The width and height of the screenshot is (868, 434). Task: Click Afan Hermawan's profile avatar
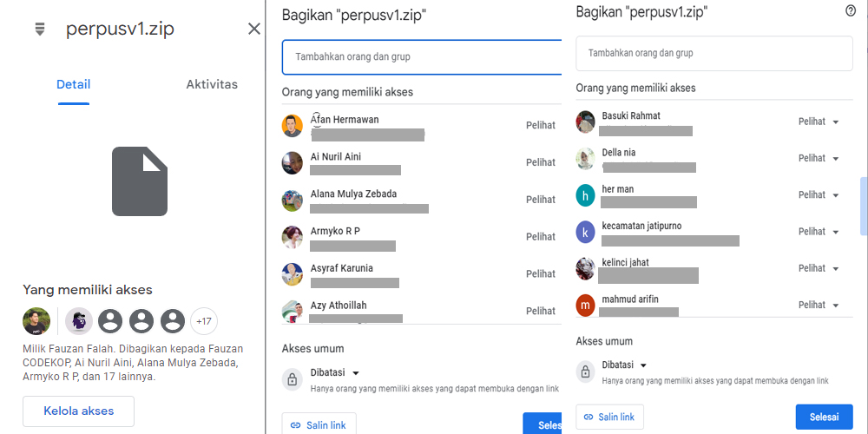292,126
